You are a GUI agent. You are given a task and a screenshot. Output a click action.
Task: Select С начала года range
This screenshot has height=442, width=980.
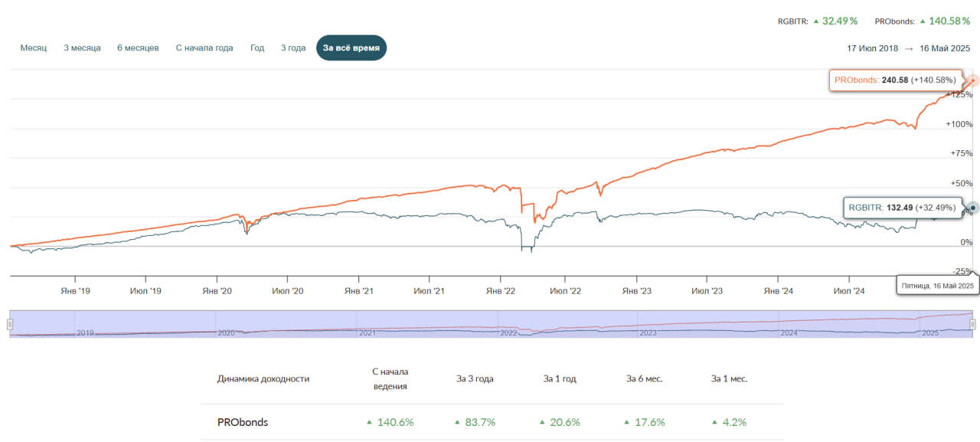click(x=204, y=47)
